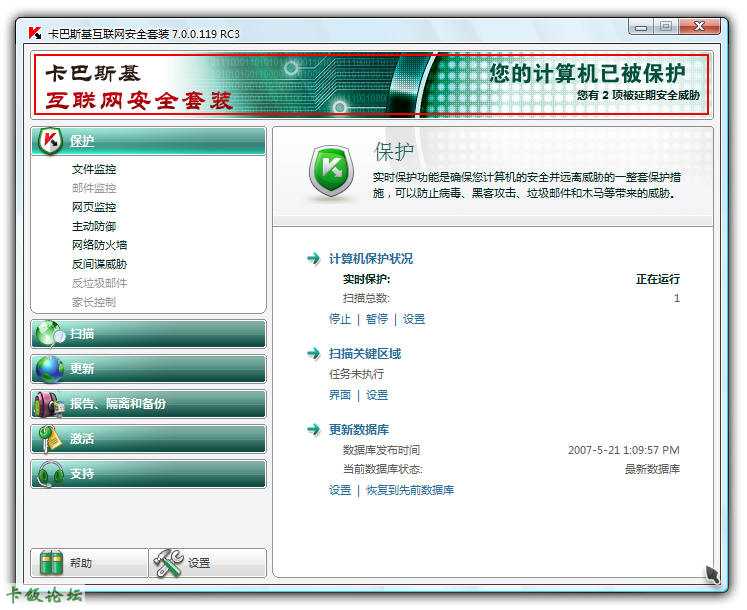Click the shield icon beside 保护 section header
Image resolution: width=747 pixels, height=610 pixels.
(x=50, y=141)
